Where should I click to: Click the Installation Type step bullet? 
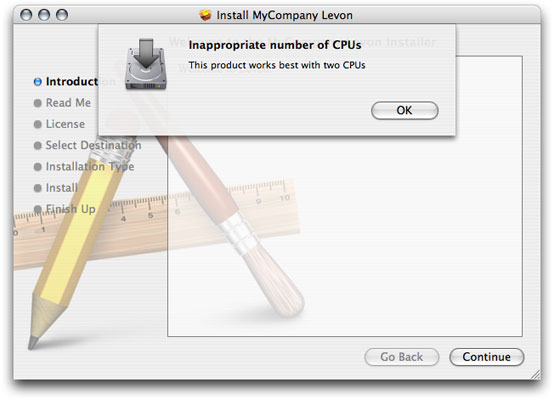tap(37, 167)
